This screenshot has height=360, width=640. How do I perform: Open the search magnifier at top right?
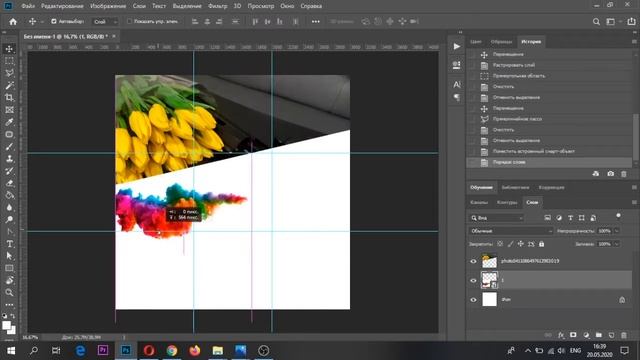click(x=596, y=22)
